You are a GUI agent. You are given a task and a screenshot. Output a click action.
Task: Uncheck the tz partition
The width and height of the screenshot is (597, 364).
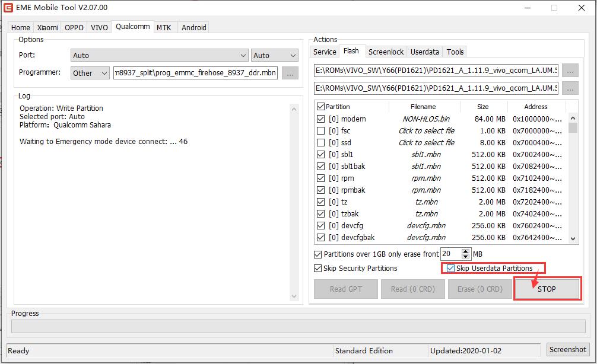click(x=321, y=202)
